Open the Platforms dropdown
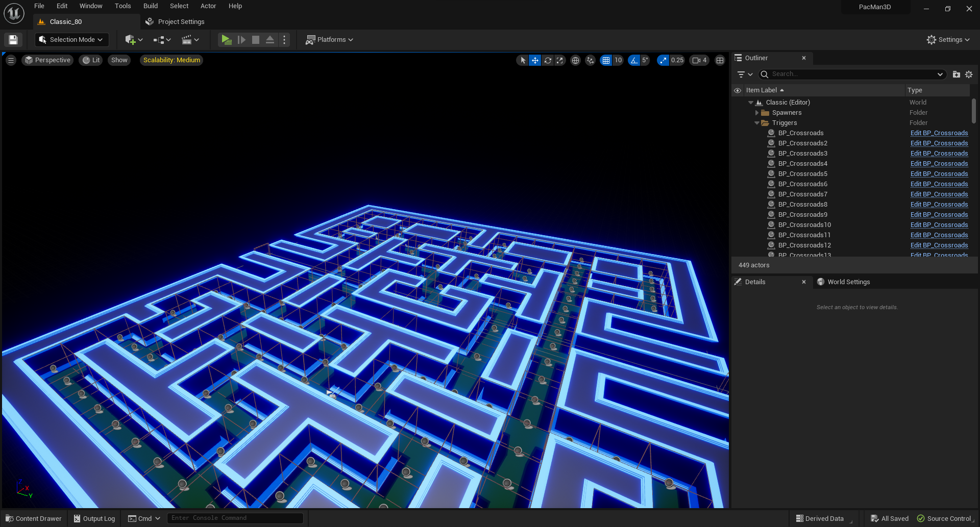 [x=329, y=39]
